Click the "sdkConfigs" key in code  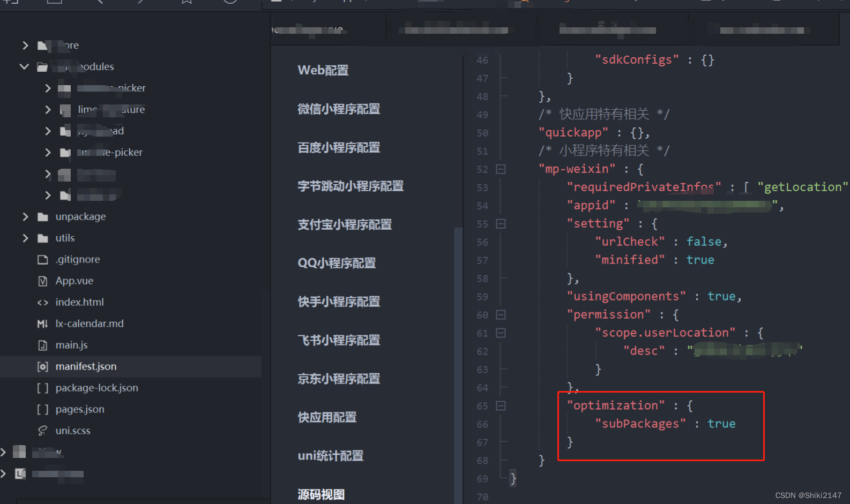coord(637,59)
